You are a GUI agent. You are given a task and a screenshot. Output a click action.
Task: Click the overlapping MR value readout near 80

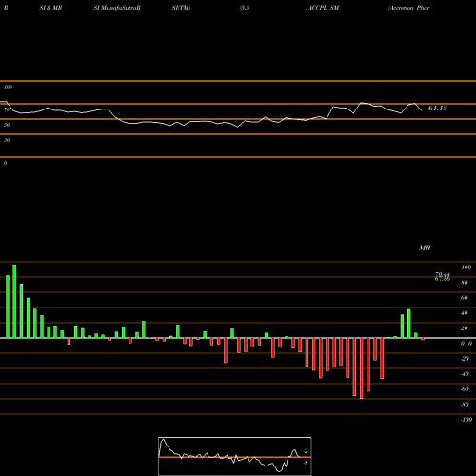(443, 277)
